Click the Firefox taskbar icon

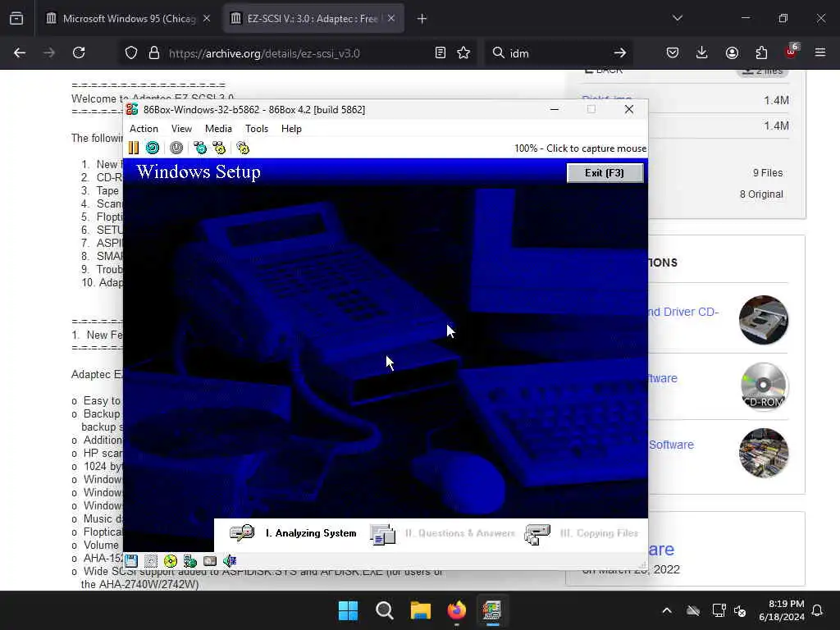click(456, 610)
